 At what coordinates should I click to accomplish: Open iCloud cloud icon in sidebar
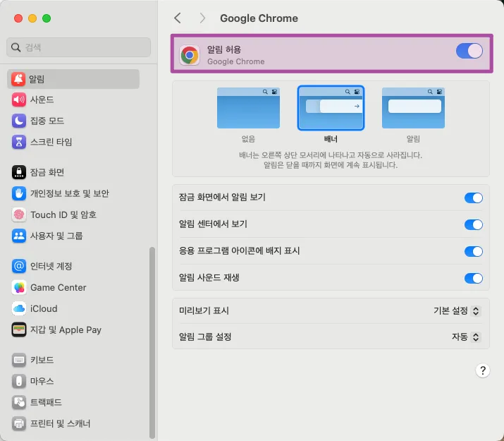[x=18, y=308]
